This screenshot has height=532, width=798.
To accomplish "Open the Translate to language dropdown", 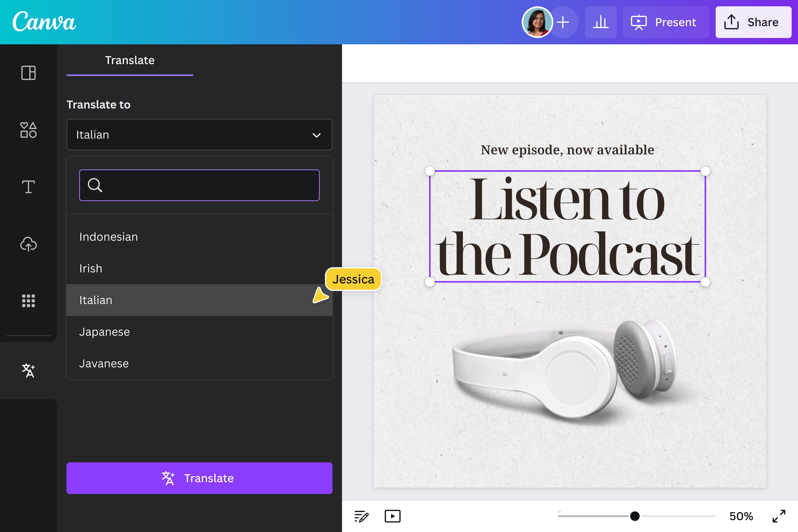I will click(x=199, y=135).
